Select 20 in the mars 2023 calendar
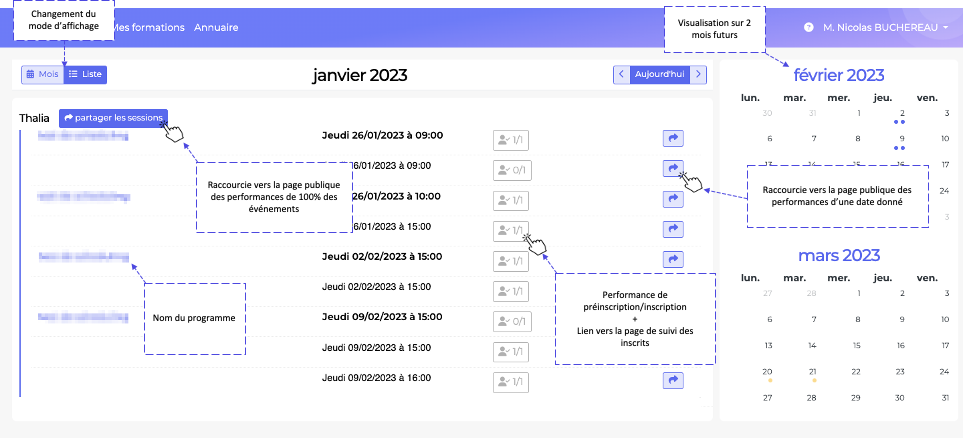This screenshot has width=963, height=438. point(768,370)
